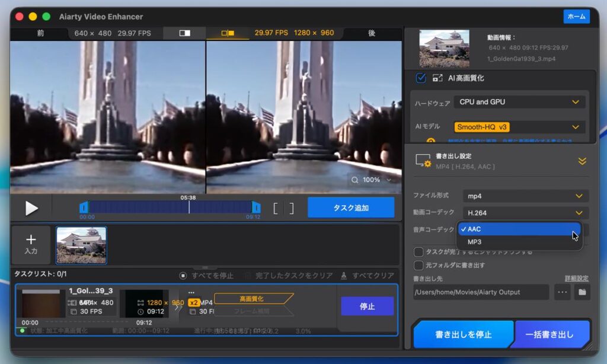Click the stop-all circle icon
Viewport: 607px width, 364px height.
coord(183,276)
